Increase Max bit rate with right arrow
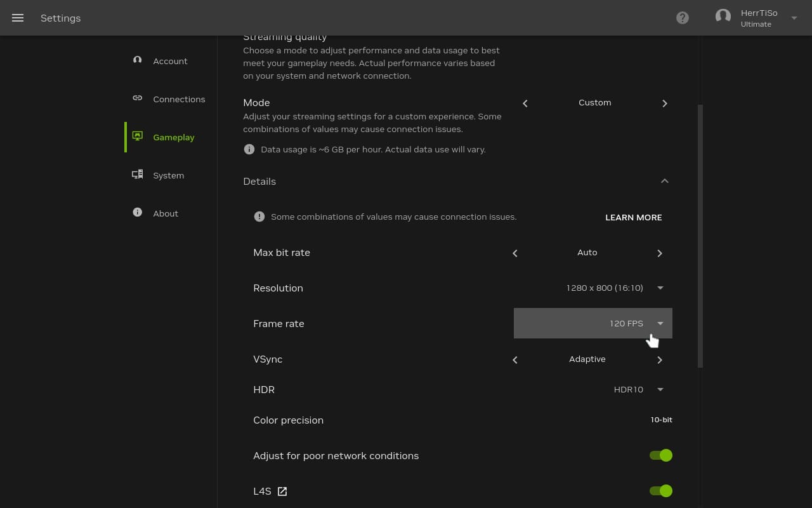Image resolution: width=812 pixels, height=508 pixels. 659,253
